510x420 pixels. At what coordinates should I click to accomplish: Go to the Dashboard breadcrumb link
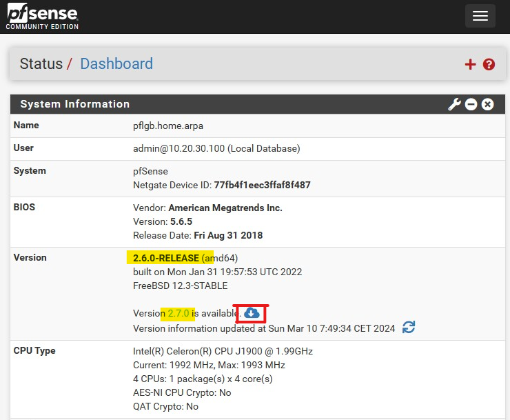[116, 64]
